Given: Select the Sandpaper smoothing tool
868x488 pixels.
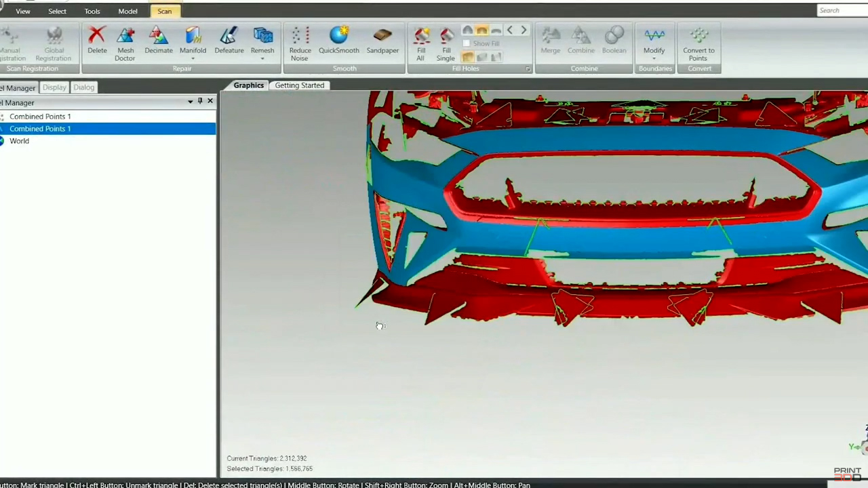Looking at the screenshot, I should point(382,41).
